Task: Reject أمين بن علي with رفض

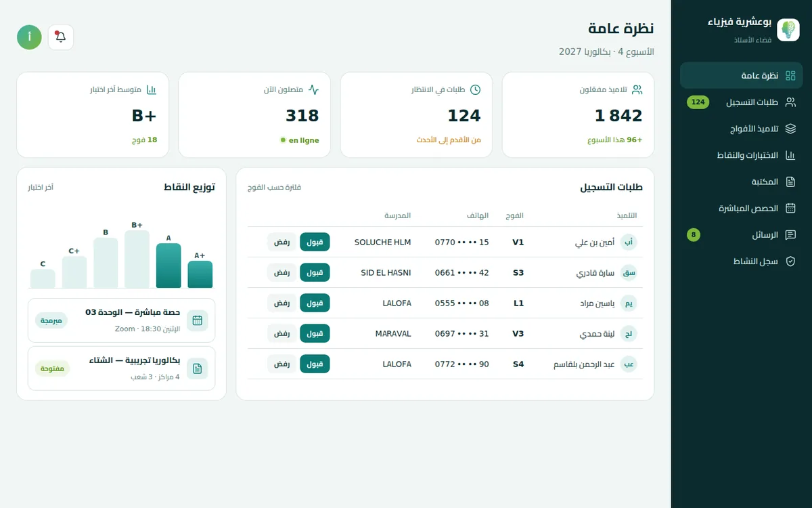Action: pos(282,242)
